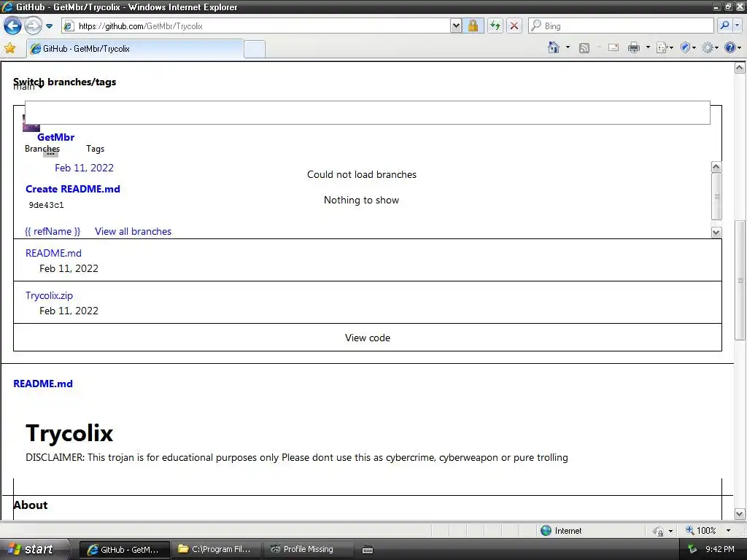Click the View code button
The height and width of the screenshot is (560, 747).
[x=368, y=338]
